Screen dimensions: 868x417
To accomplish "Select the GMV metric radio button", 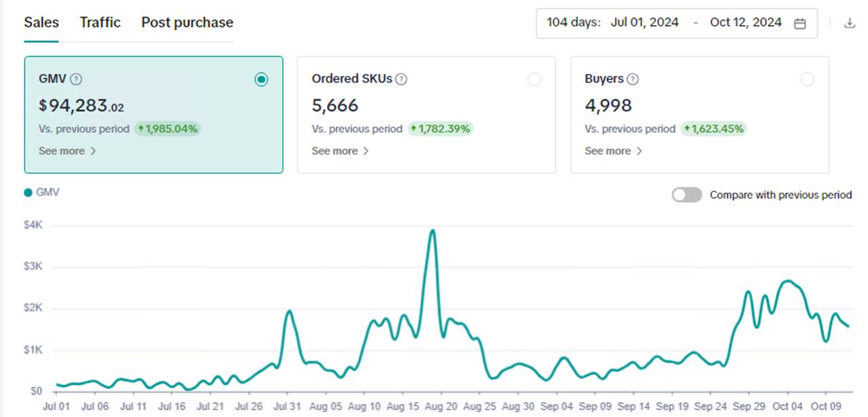I will tap(260, 79).
